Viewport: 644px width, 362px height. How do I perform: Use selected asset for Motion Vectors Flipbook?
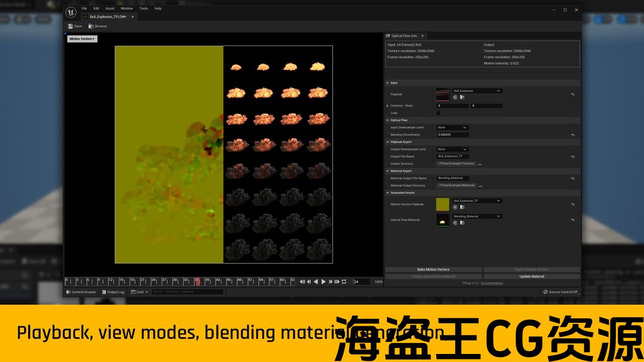[x=455, y=207]
